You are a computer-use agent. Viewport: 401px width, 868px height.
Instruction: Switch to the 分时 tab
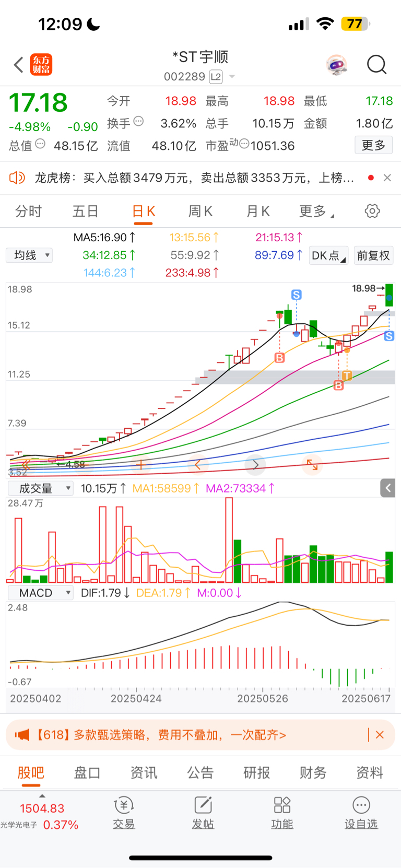[29, 211]
